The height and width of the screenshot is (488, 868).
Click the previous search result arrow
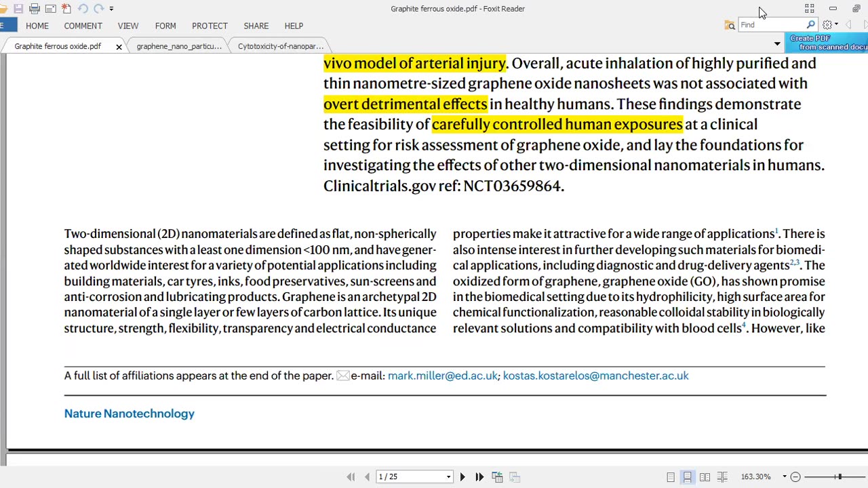[848, 25]
